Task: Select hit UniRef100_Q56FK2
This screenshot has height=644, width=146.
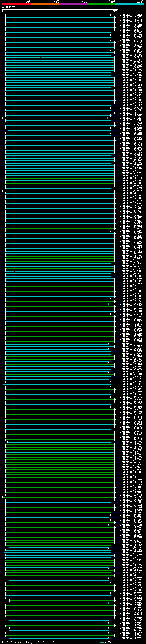Action: [131, 268]
